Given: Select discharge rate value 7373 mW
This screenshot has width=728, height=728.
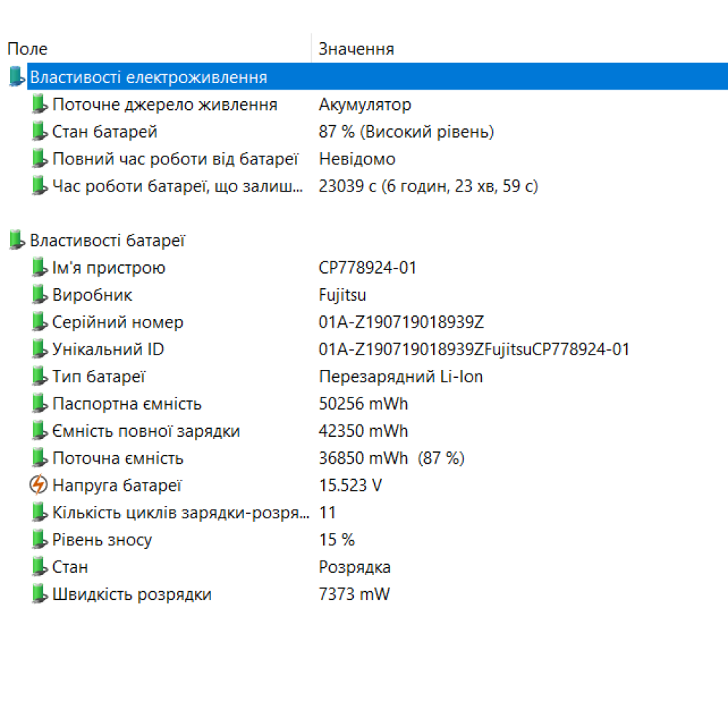Looking at the screenshot, I should (x=355, y=594).
